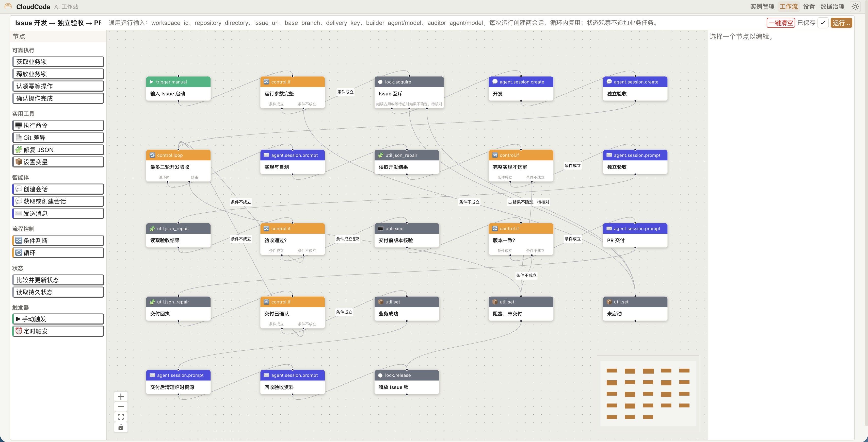Select the 比较并更新状态 palette item
Image resolution: width=868 pixels, height=442 pixels.
coord(58,280)
